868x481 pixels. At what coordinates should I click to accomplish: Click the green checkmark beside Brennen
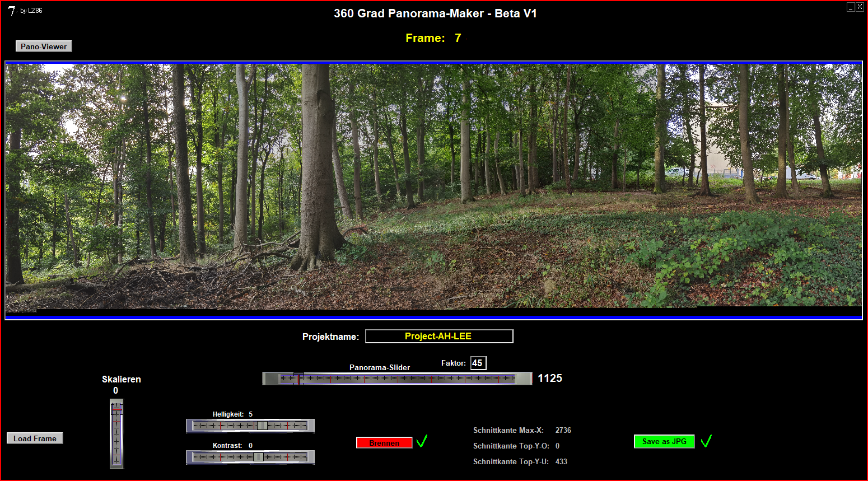422,441
